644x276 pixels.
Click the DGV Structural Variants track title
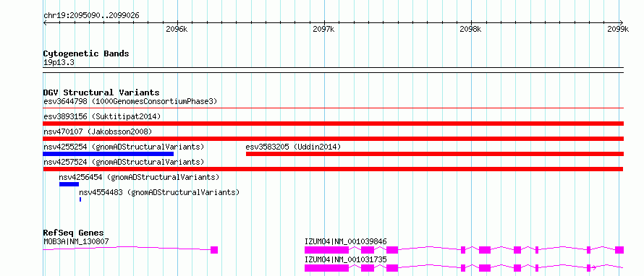coord(101,92)
